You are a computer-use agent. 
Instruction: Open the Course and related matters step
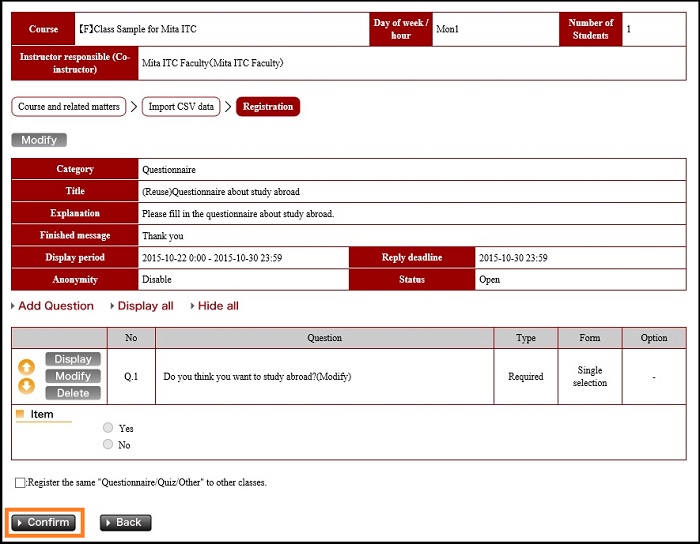(x=69, y=107)
